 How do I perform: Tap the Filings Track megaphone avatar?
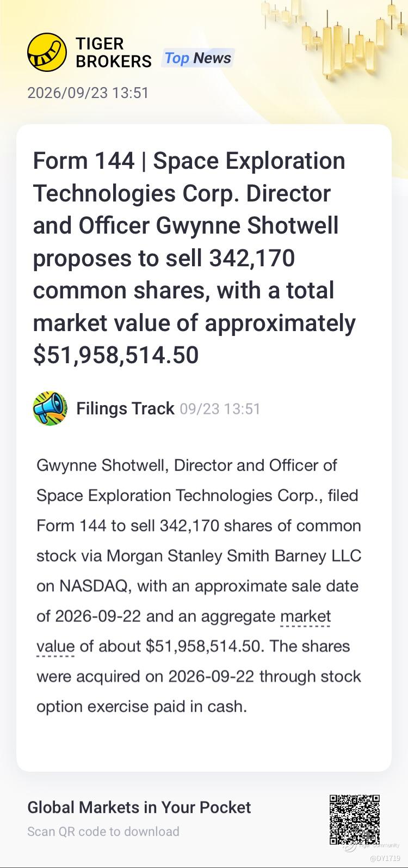point(50,408)
